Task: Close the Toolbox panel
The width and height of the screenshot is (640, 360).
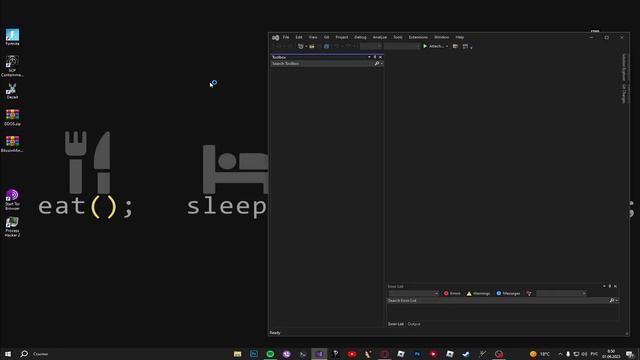Action: tap(380, 57)
